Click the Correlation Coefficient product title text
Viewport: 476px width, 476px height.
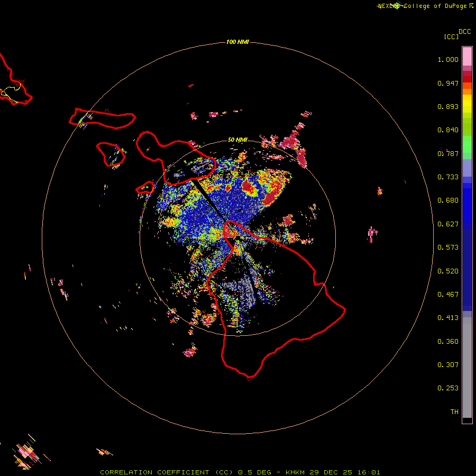click(x=167, y=472)
